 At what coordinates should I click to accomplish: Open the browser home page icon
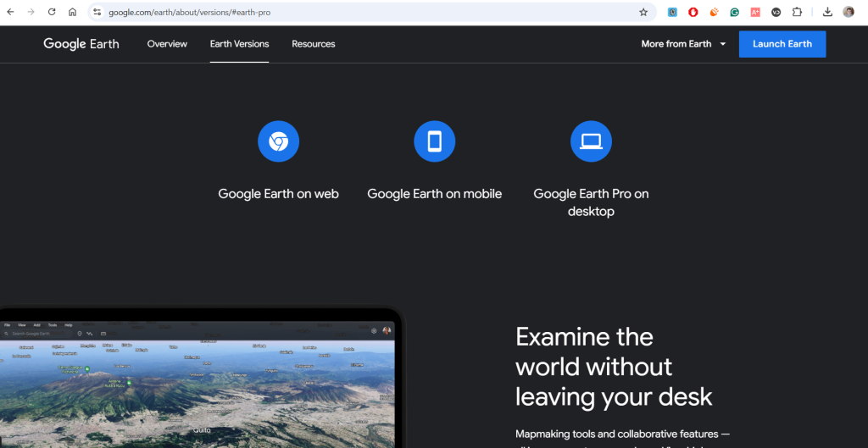pyautogui.click(x=73, y=12)
